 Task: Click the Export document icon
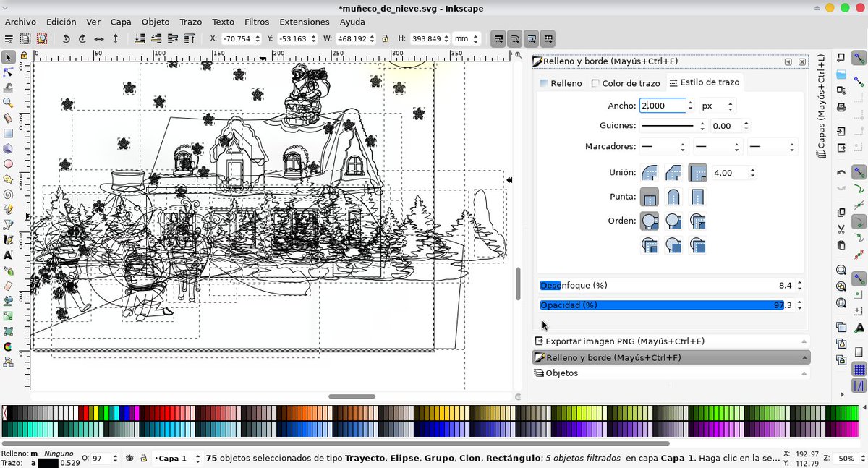click(x=841, y=148)
